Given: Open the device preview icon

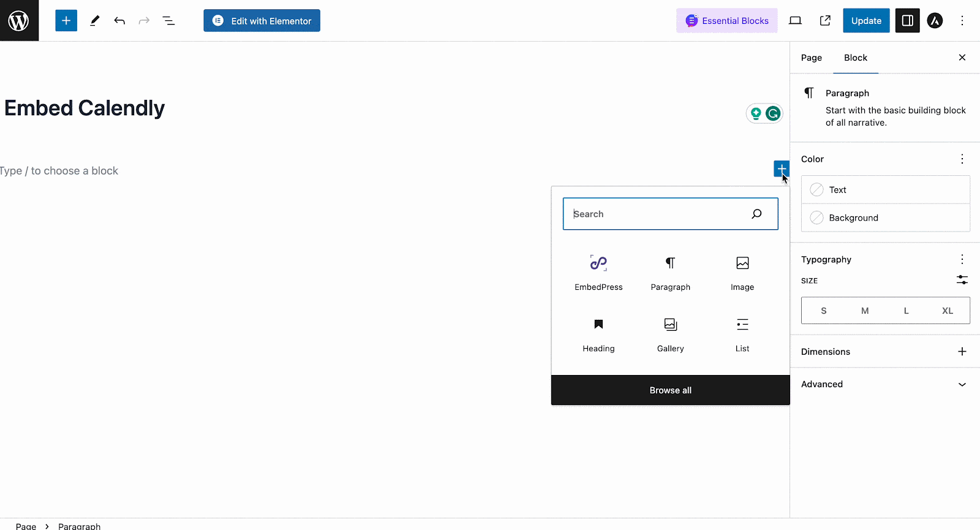Looking at the screenshot, I should 795,20.
